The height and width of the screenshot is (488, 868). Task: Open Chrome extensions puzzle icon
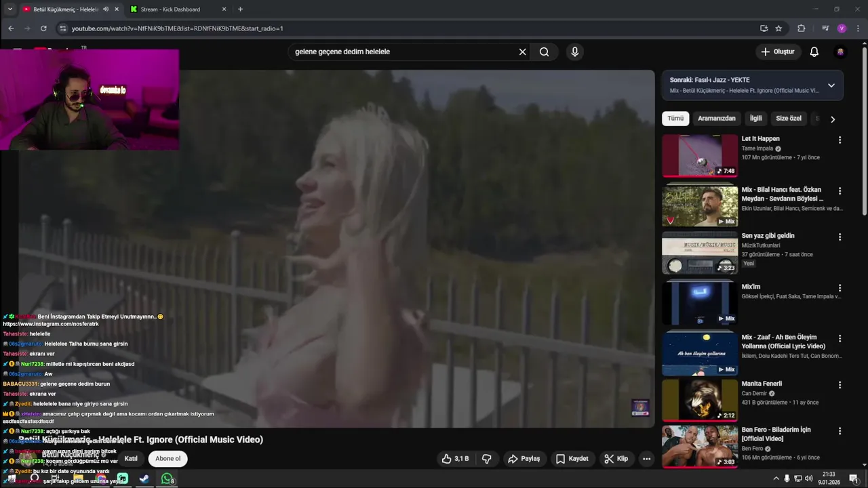802,28
